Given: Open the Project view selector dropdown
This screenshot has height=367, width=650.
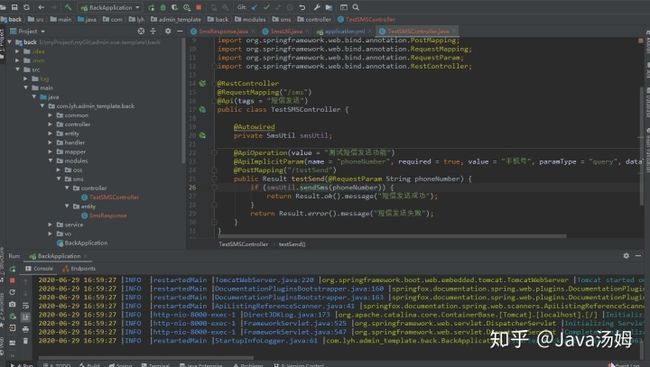Looking at the screenshot, I should click(28, 31).
